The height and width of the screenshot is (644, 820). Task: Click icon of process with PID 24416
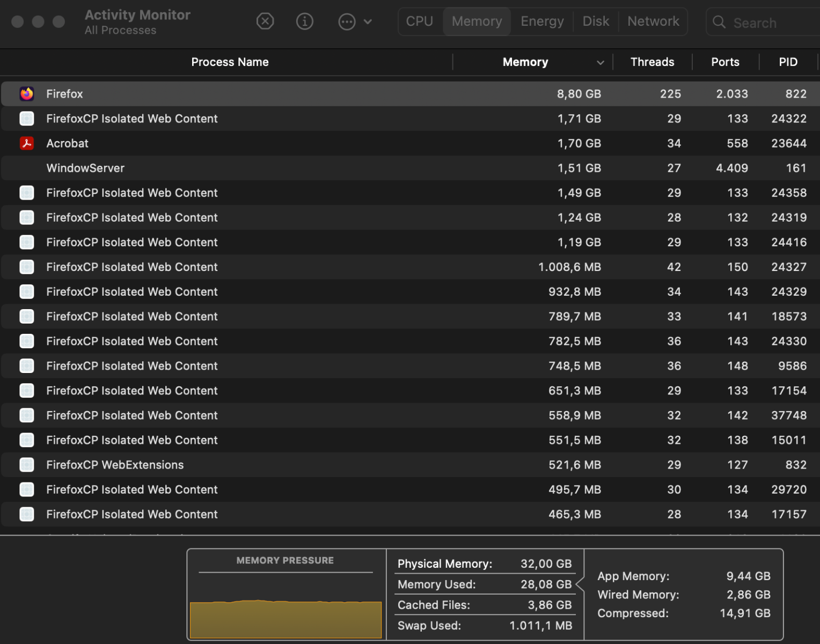[27, 242]
